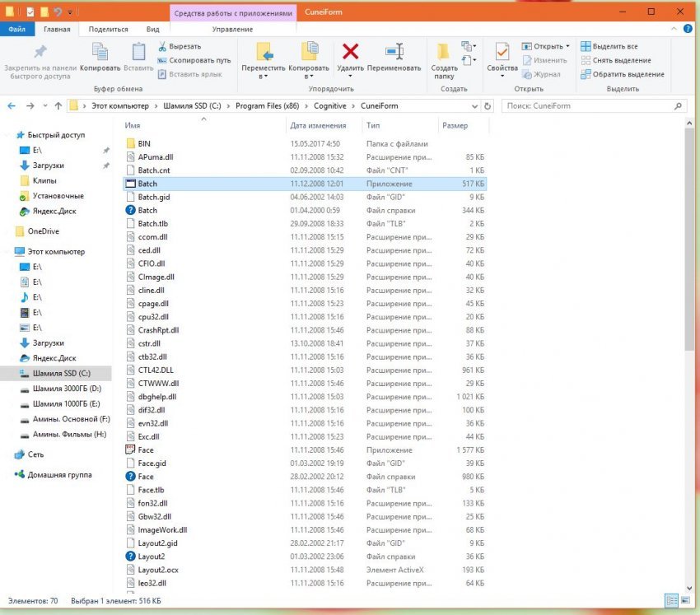The height and width of the screenshot is (615, 700).
Task: Click the search magnifier icon
Action: tap(678, 105)
